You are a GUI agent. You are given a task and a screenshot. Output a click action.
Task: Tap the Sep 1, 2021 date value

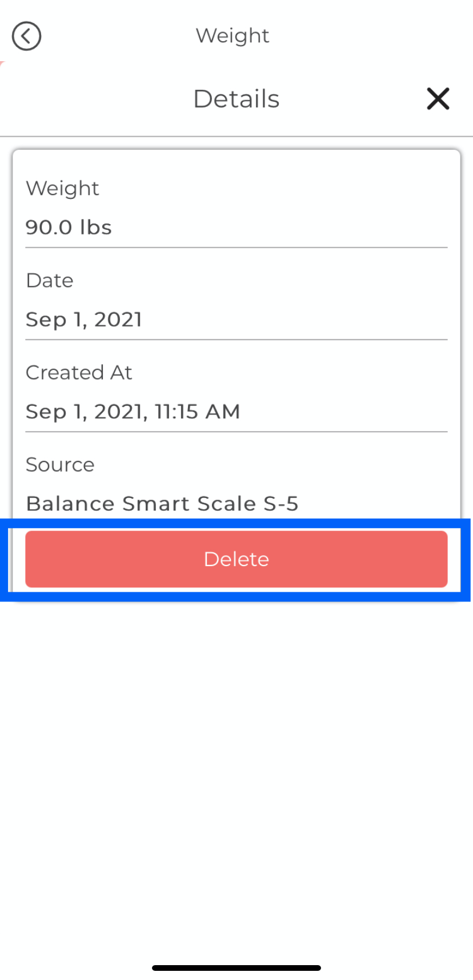tap(84, 320)
